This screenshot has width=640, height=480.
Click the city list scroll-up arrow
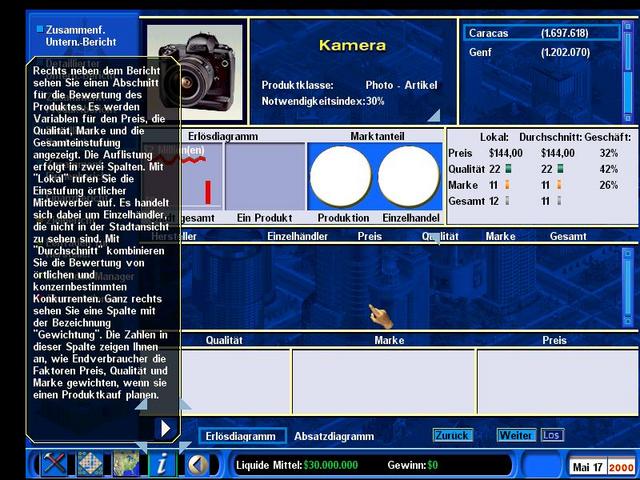click(x=628, y=27)
